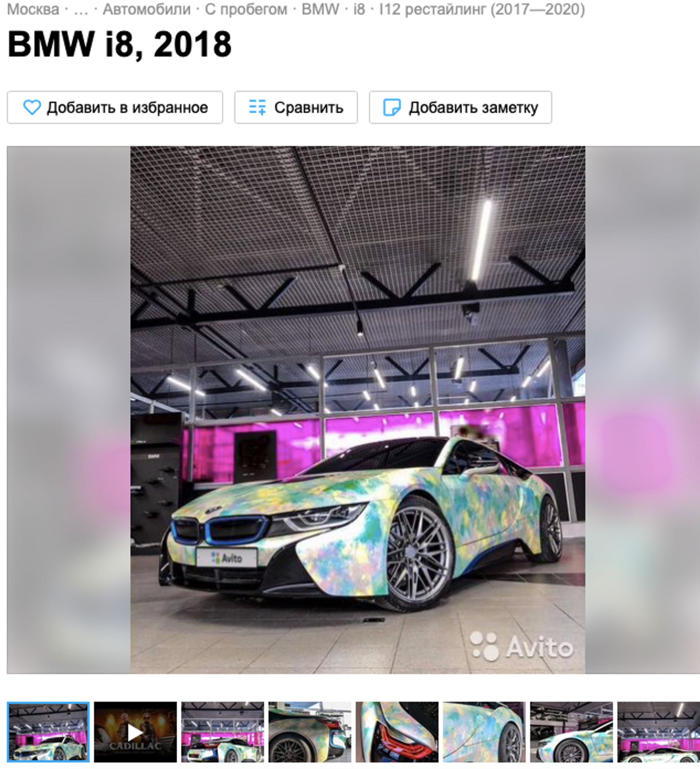Click the Сравнить button
The image size is (700, 769).
pyautogui.click(x=296, y=107)
